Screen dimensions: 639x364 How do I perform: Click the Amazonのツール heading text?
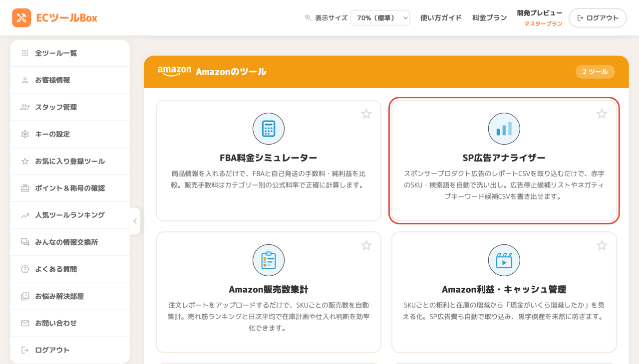(231, 72)
